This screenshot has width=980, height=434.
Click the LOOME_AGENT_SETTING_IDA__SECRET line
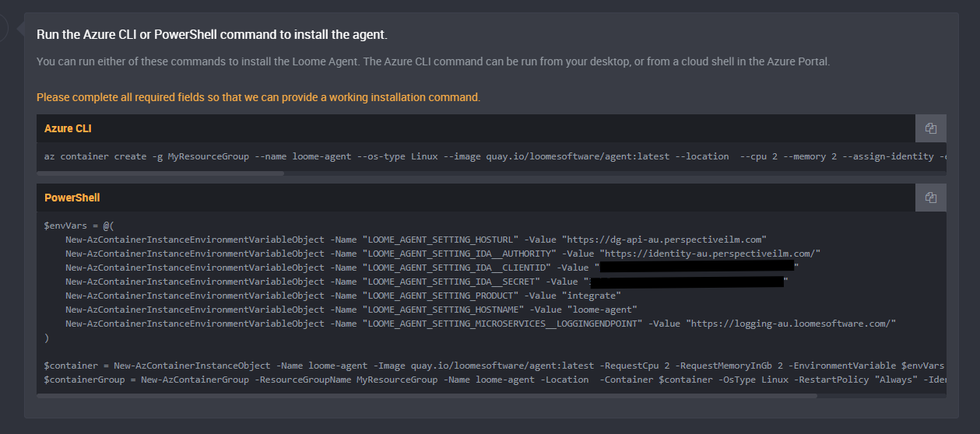click(x=427, y=282)
